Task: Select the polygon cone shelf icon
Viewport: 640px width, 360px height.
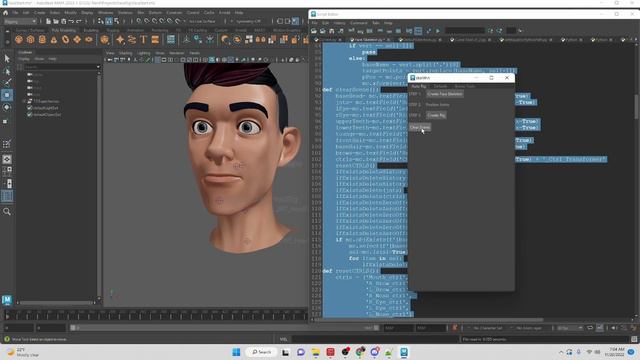Action: coord(54,40)
